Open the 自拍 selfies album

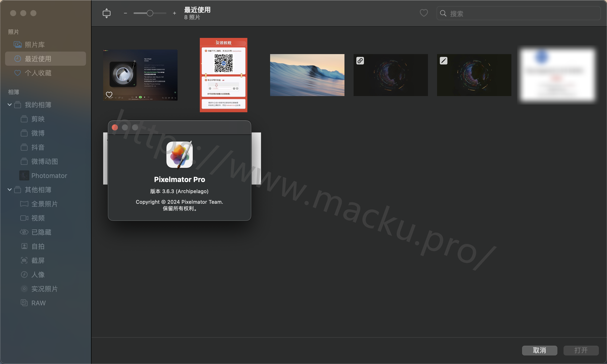click(46, 246)
